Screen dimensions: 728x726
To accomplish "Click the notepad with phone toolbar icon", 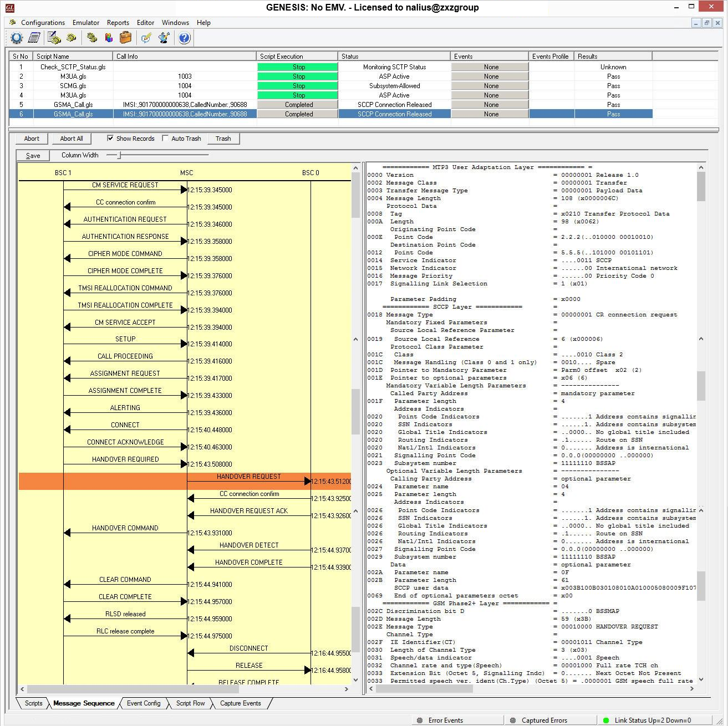I will [54, 38].
